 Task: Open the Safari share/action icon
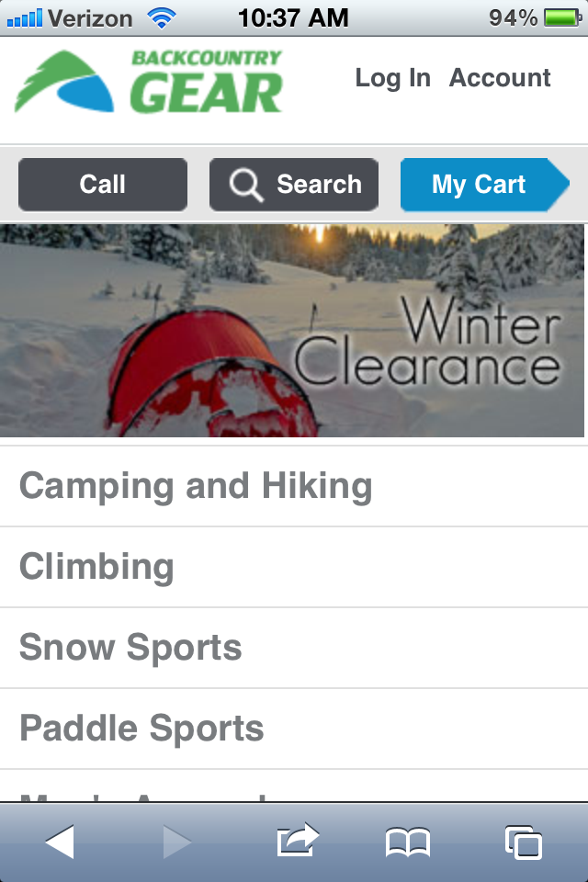pyautogui.click(x=296, y=839)
